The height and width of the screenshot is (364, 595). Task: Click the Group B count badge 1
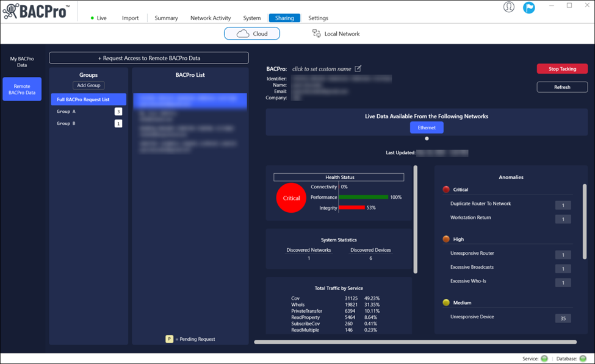[x=118, y=124]
